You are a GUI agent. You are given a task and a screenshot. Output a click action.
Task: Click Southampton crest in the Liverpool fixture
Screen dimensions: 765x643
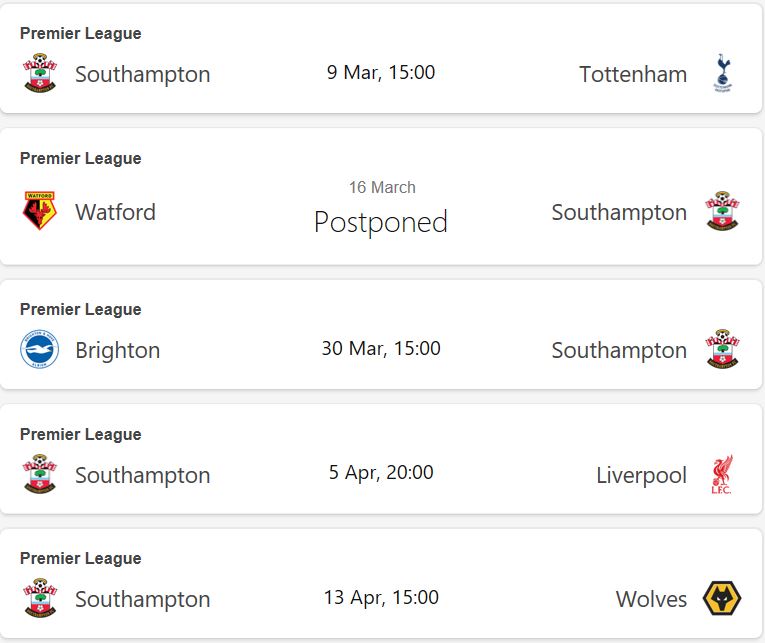pos(40,474)
